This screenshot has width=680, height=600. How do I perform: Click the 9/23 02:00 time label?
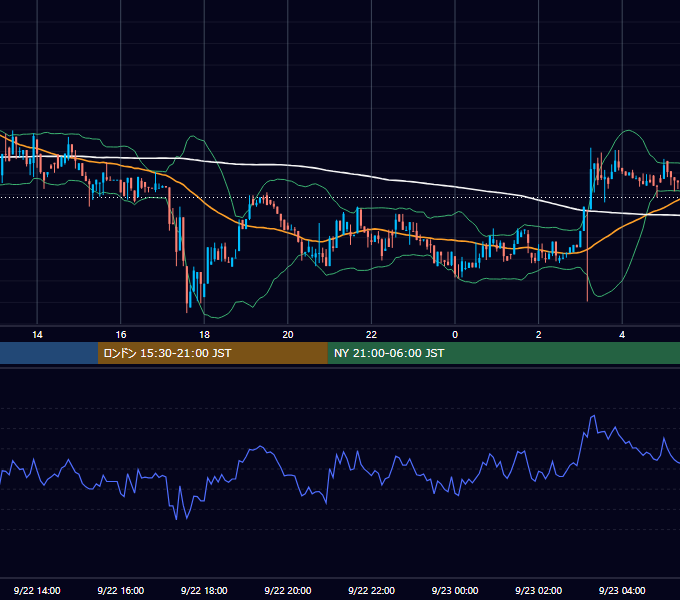click(x=538, y=590)
